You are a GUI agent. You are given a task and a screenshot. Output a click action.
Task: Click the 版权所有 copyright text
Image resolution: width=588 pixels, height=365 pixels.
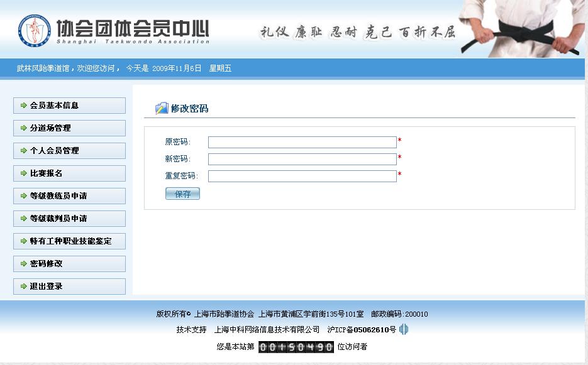point(173,314)
